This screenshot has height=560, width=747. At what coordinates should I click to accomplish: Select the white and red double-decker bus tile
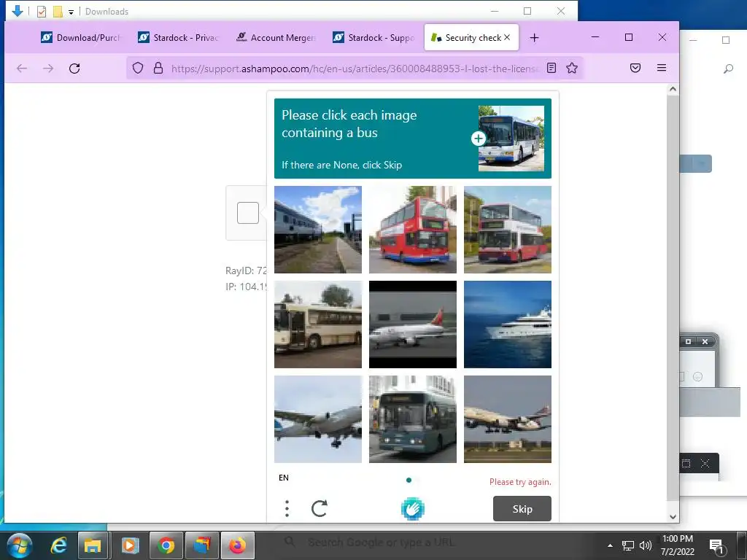(x=508, y=230)
